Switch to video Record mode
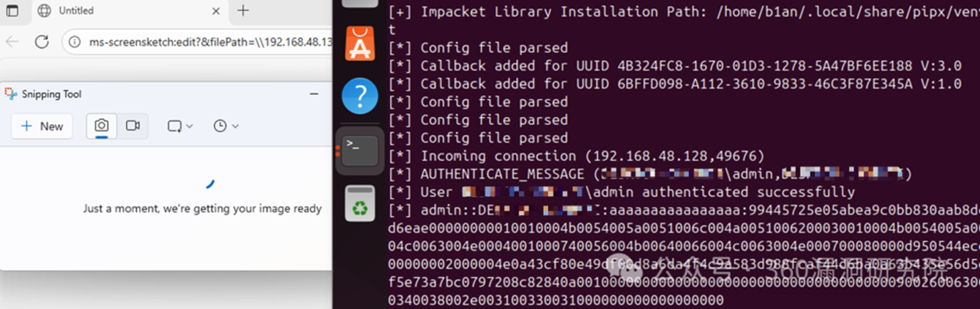The height and width of the screenshot is (309, 980). (x=133, y=126)
